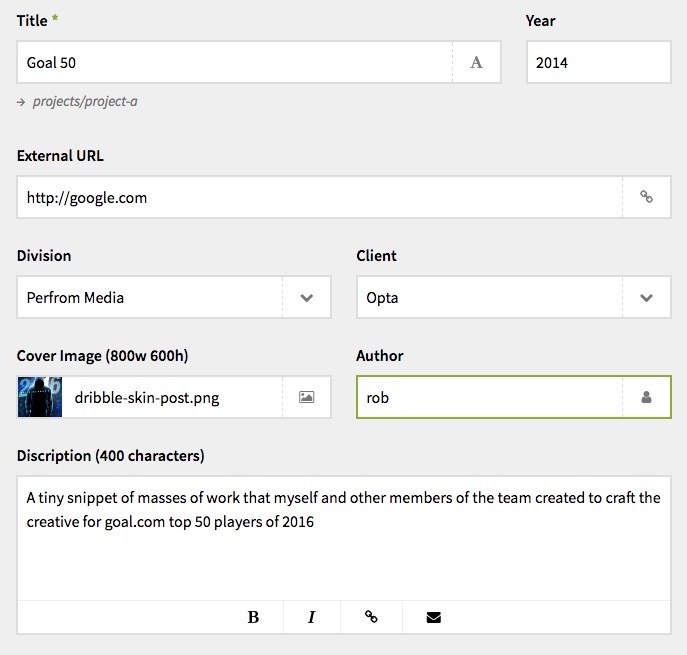Select the dribble-skin-post.png file name
This screenshot has width=687, height=655.
(147, 397)
